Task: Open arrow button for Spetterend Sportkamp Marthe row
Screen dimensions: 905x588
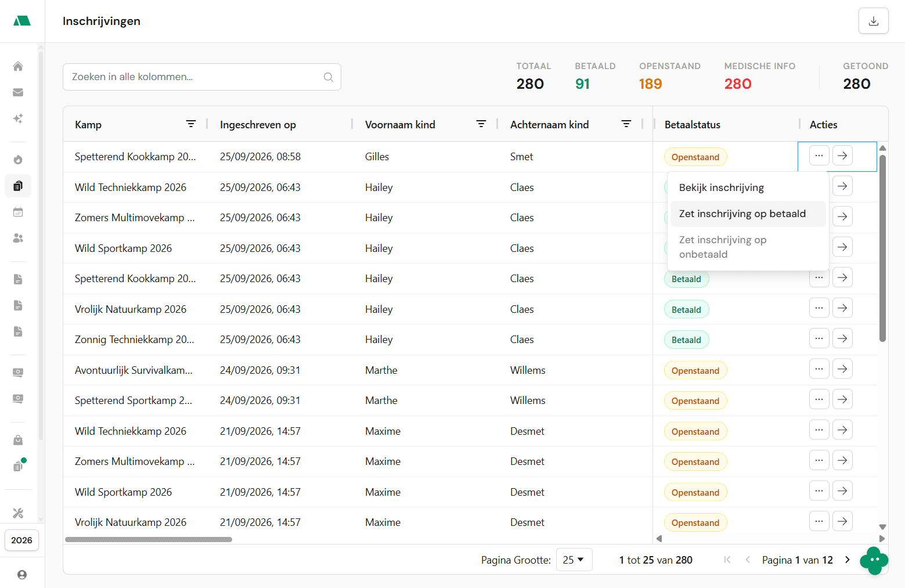Action: click(842, 399)
